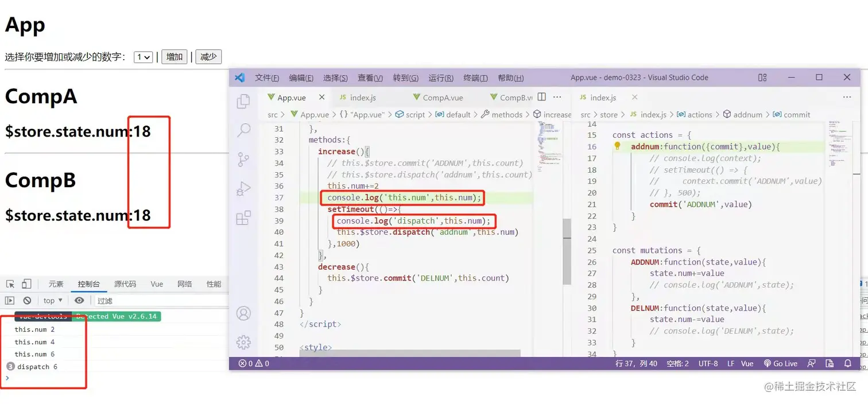Open the 转到(G) menu in VS Code

click(406, 77)
